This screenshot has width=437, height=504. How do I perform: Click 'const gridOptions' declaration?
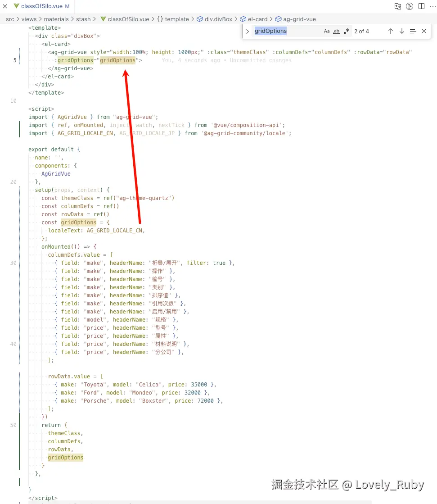click(69, 222)
